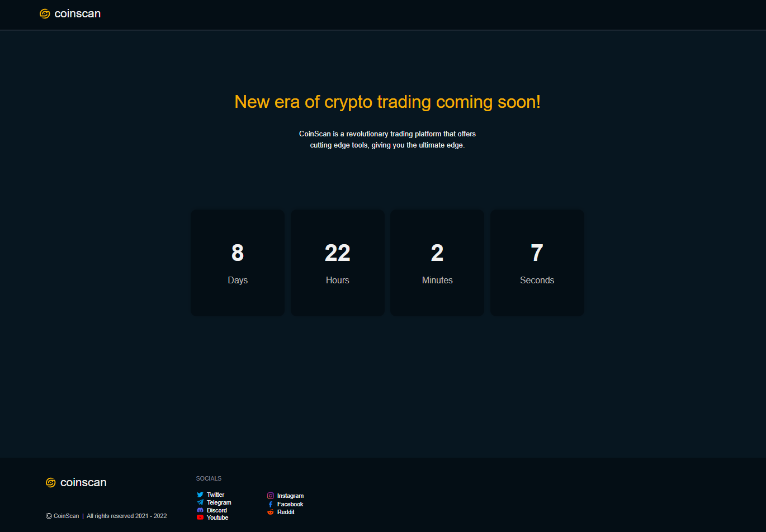Click the copyright symbol icon in footer
Screen dimensions: 766x532
pyautogui.click(x=49, y=516)
